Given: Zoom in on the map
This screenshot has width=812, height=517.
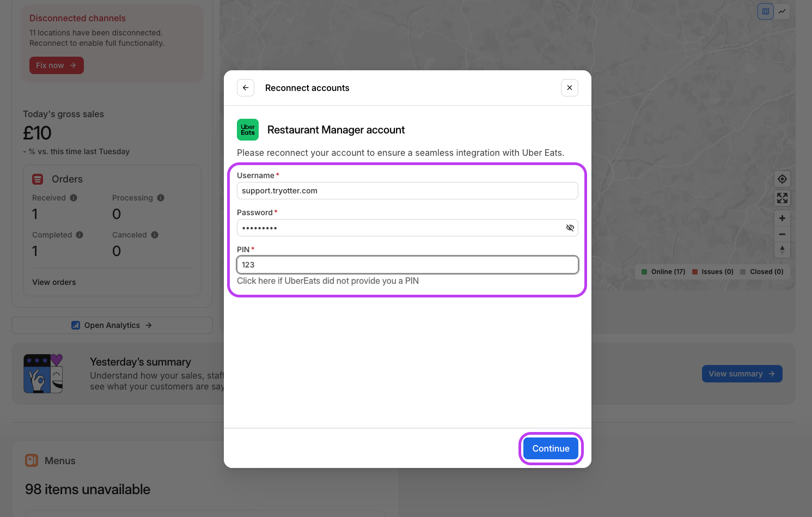Looking at the screenshot, I should point(782,218).
